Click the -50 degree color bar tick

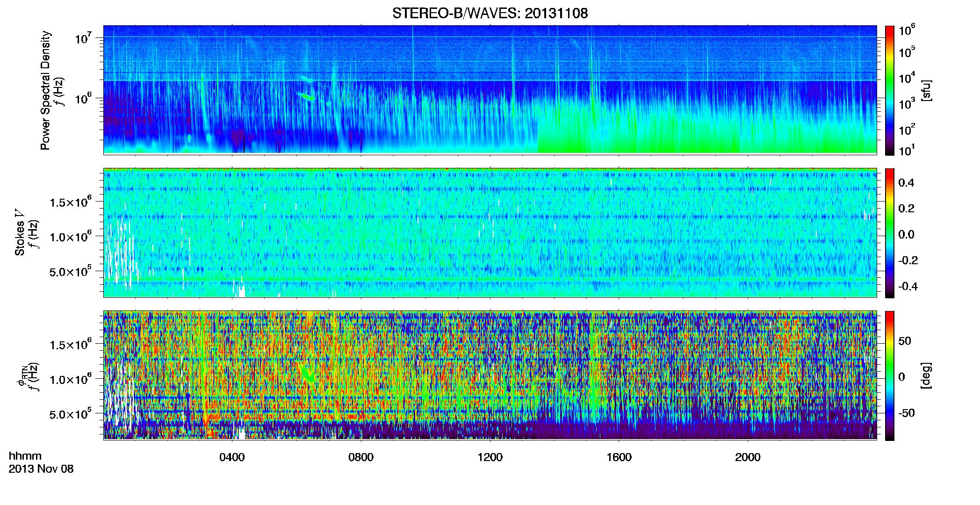[x=906, y=413]
